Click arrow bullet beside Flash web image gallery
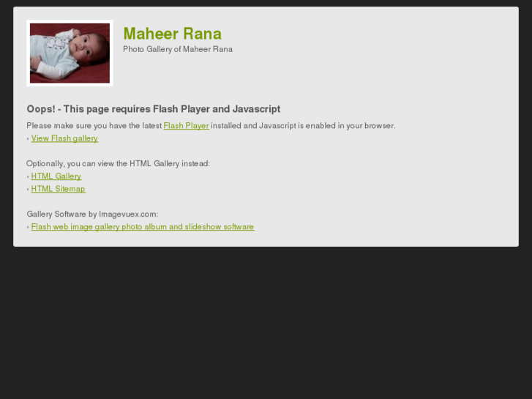The image size is (532, 399). [x=28, y=227]
